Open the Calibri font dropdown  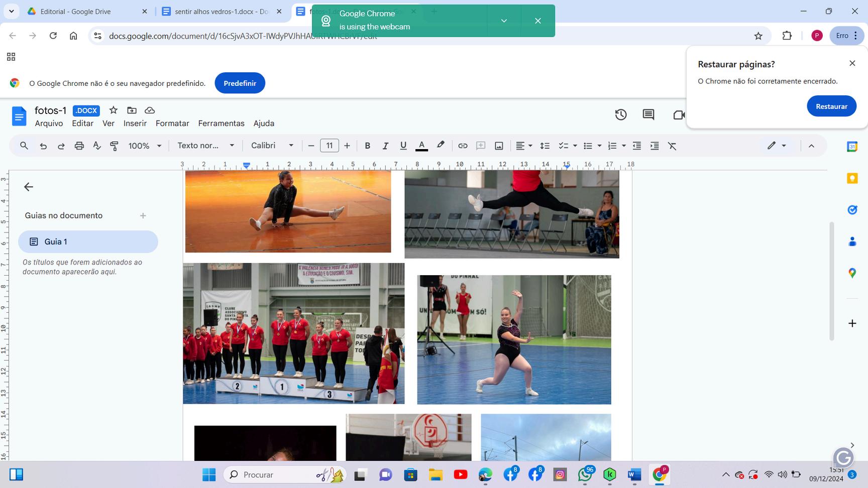[272, 146]
